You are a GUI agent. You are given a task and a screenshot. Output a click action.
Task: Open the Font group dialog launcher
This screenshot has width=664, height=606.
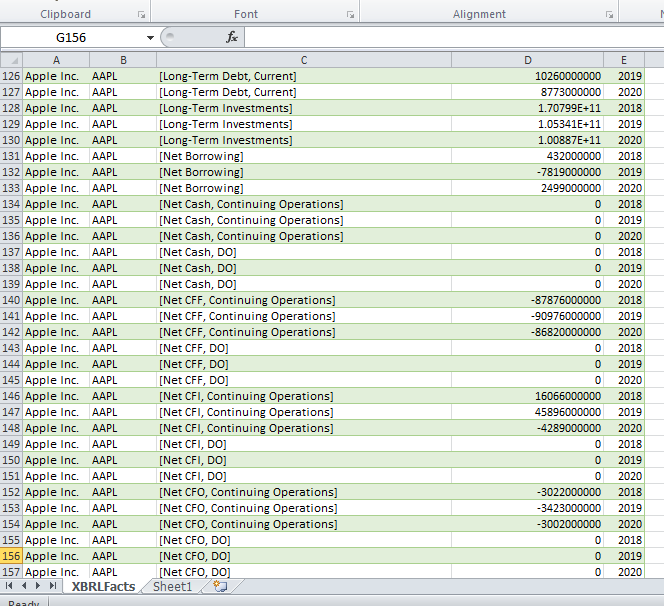(x=350, y=15)
